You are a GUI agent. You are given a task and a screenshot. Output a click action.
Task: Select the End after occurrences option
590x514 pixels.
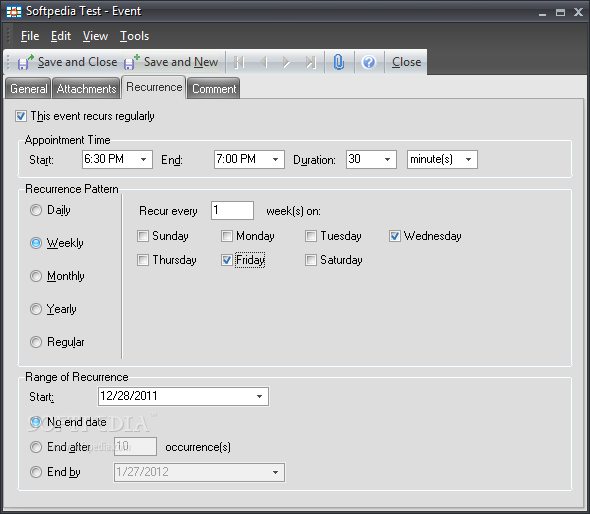pyautogui.click(x=36, y=447)
